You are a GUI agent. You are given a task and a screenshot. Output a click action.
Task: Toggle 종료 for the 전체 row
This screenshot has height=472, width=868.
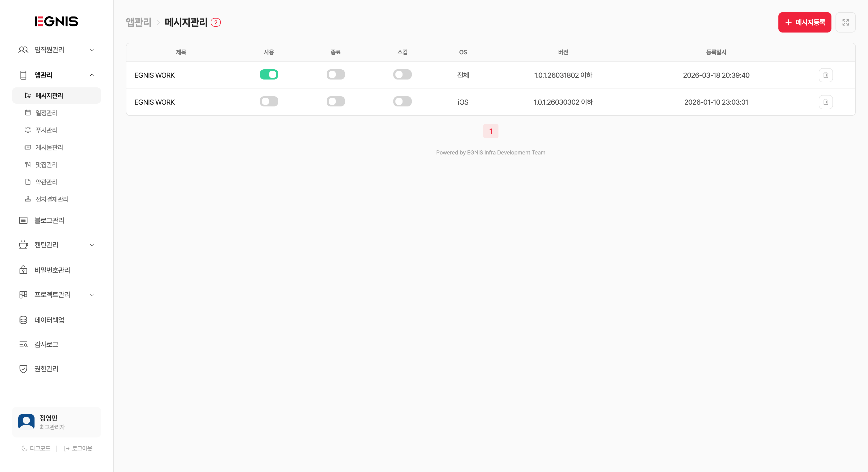coord(336,75)
